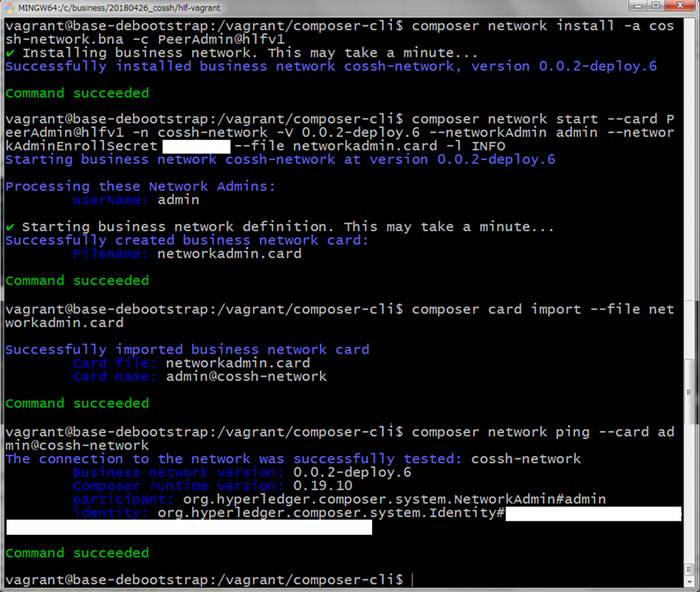
Task: Click the empty scrollbar track above thumb
Action: point(689,188)
